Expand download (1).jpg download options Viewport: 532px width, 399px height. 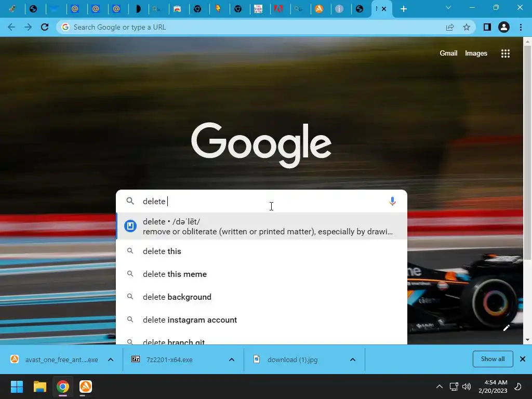353,360
